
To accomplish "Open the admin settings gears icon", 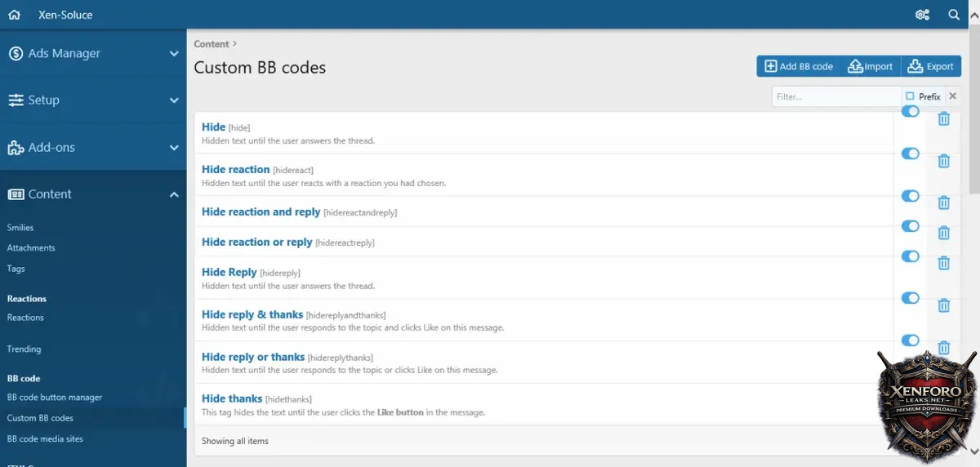I will click(x=922, y=15).
